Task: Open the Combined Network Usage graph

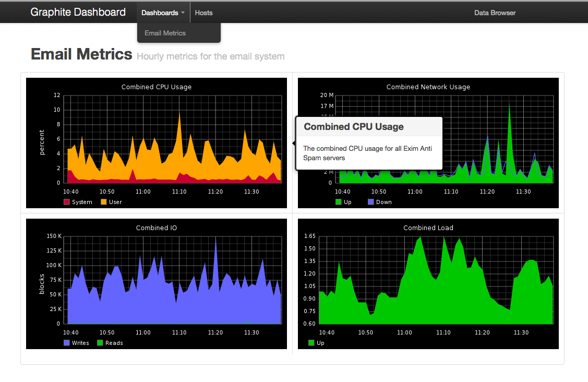Action: pyautogui.click(x=428, y=143)
